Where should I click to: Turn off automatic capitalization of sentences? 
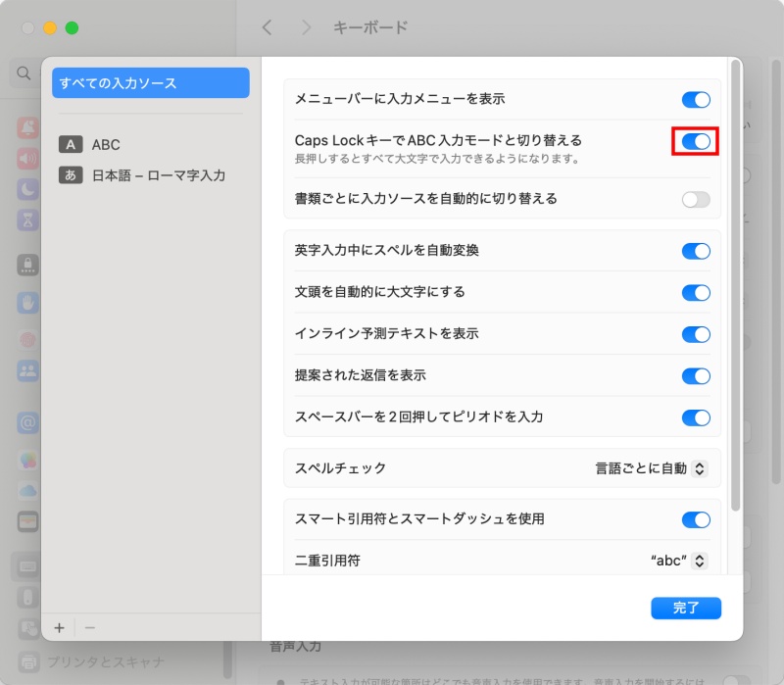pos(696,292)
